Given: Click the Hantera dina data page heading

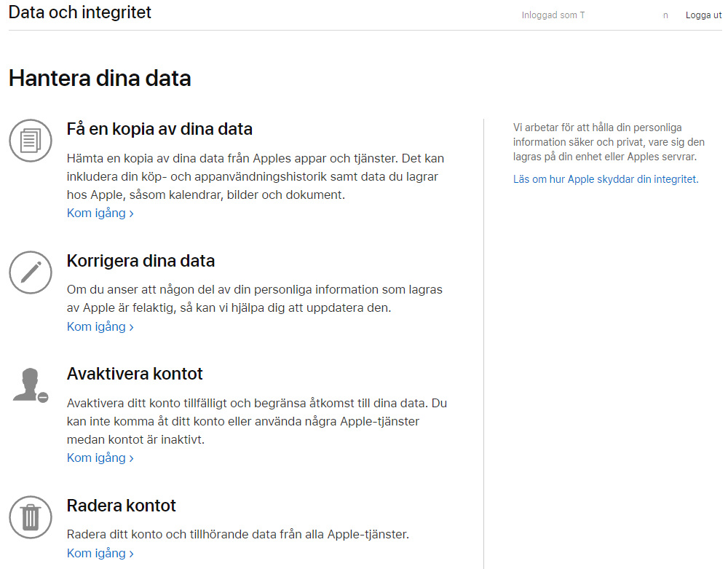Looking at the screenshot, I should coord(100,78).
